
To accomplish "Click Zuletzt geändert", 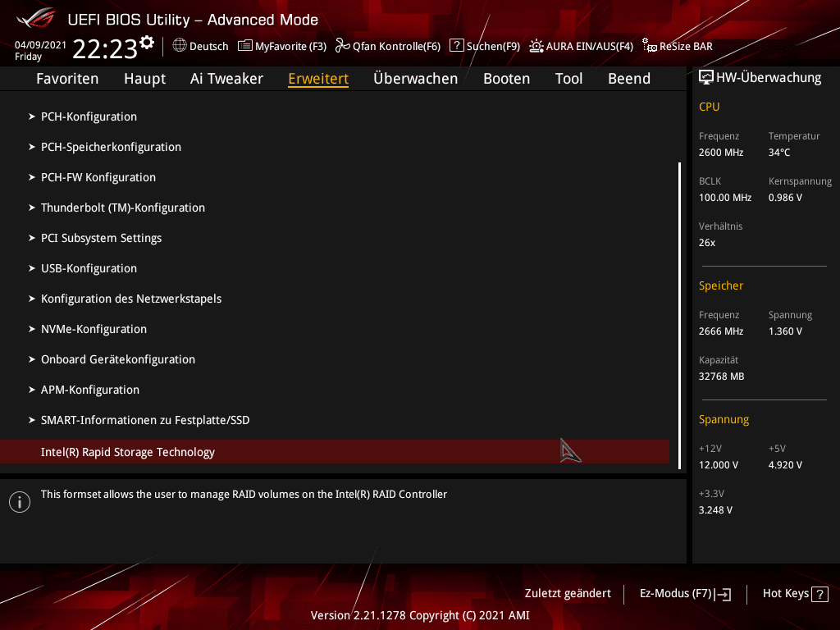I will pos(568,594).
